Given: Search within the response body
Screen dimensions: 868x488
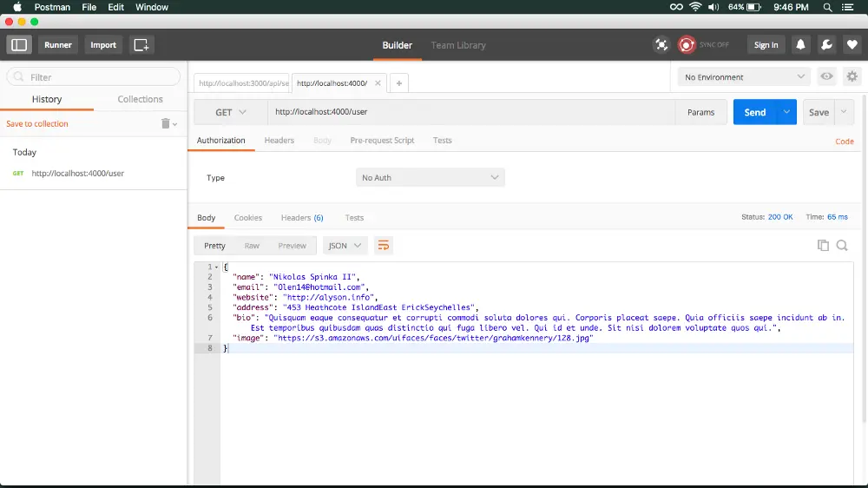Looking at the screenshot, I should (842, 246).
